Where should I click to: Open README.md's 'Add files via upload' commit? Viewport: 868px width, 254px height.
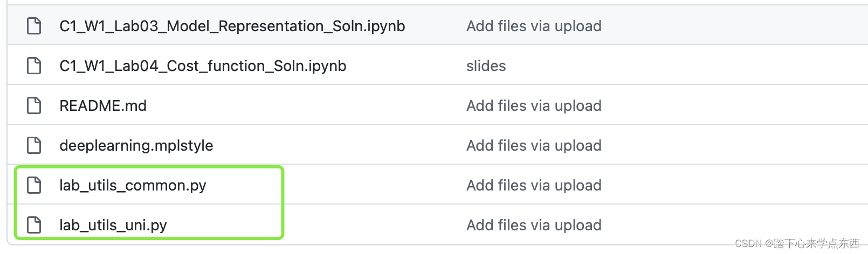tap(534, 105)
